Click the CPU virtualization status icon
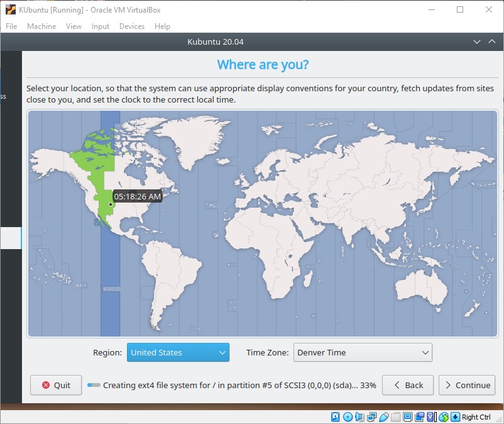 click(432, 417)
